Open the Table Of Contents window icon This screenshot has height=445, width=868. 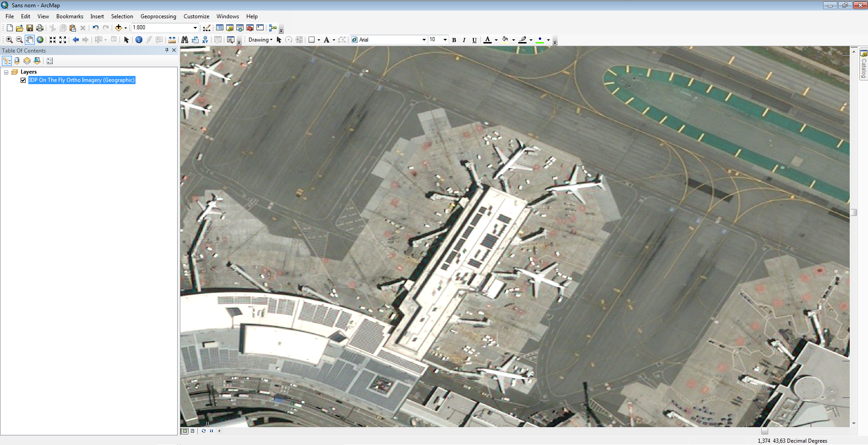point(220,28)
